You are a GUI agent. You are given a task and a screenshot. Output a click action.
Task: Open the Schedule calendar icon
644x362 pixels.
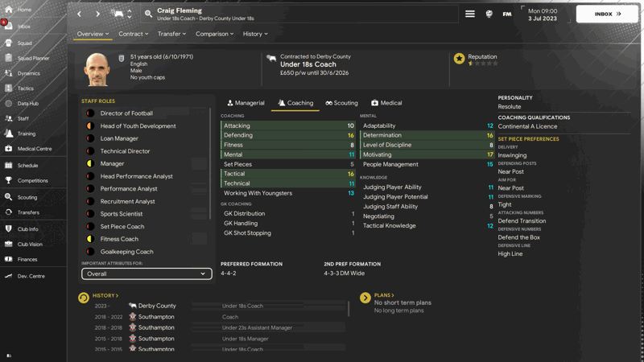tap(9, 166)
